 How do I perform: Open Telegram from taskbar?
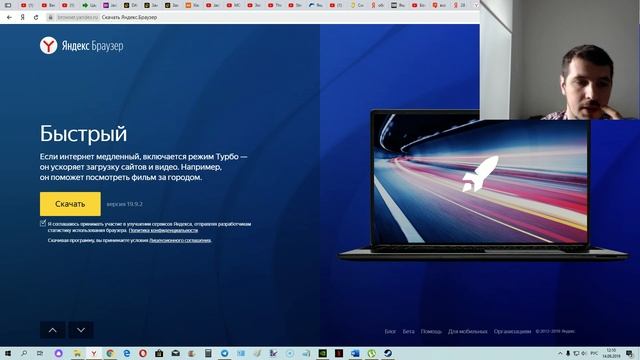[x=224, y=353]
